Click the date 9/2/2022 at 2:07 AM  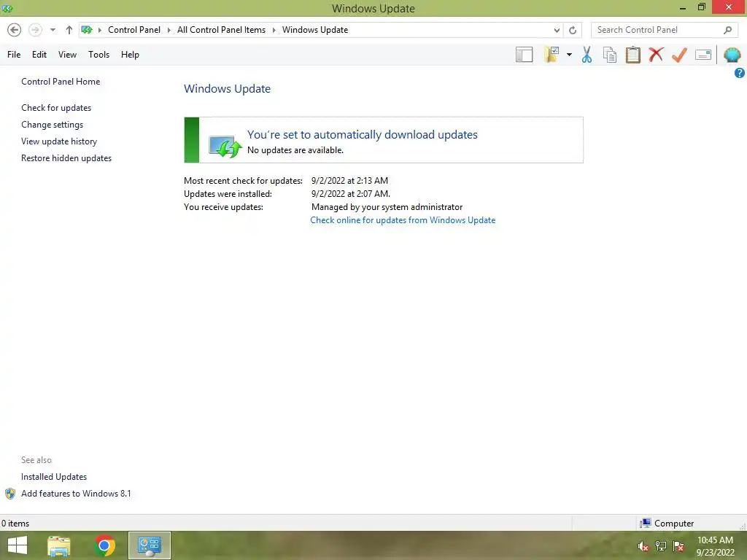tap(351, 194)
